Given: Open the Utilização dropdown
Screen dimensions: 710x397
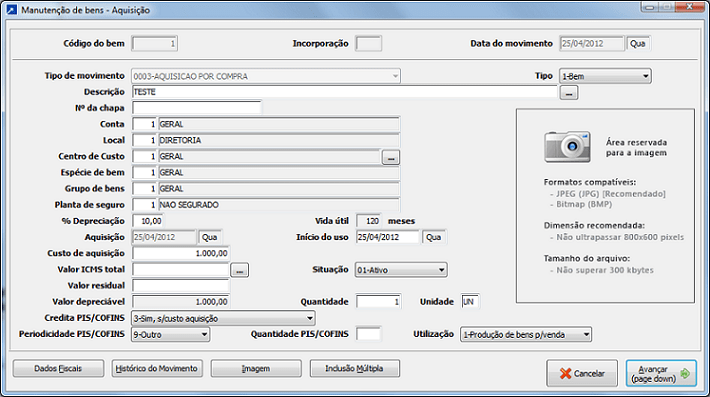Looking at the screenshot, I should coord(526,335).
